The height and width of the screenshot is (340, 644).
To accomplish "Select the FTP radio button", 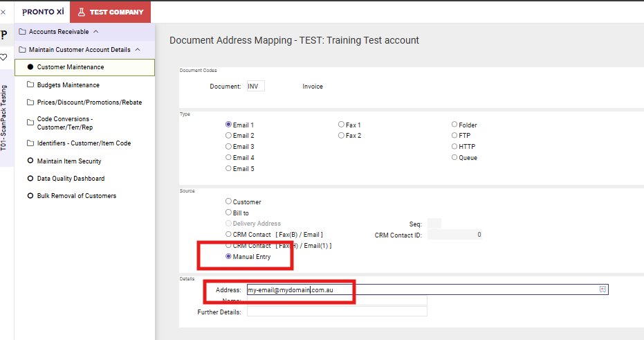I will [x=454, y=136].
